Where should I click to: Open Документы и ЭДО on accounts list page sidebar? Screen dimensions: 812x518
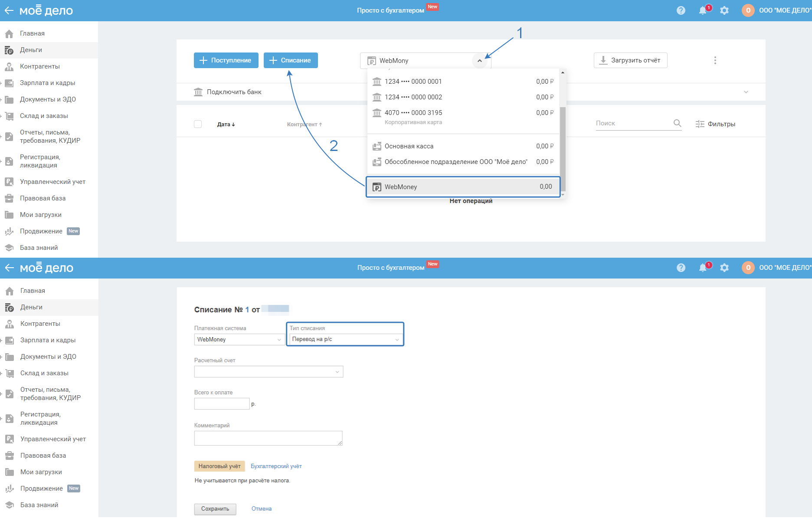[48, 99]
